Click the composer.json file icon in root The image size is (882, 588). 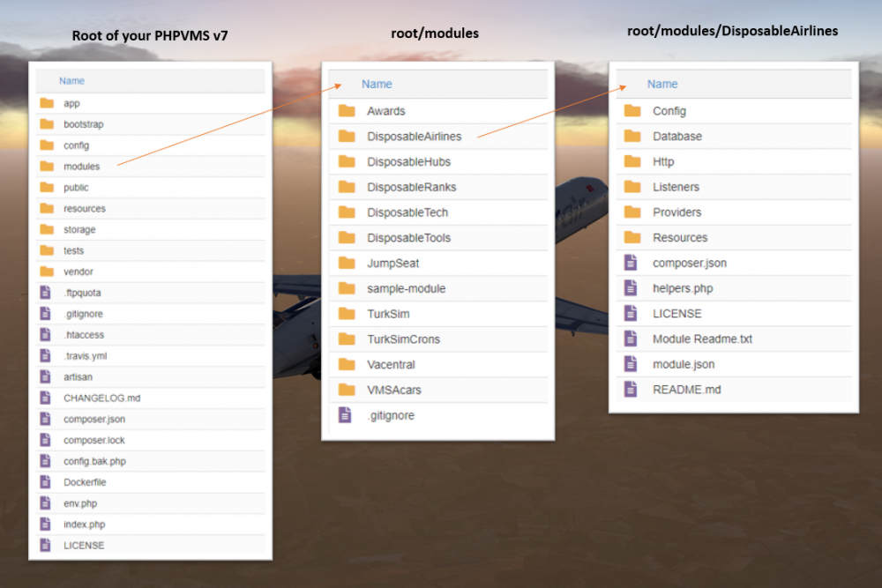47,419
